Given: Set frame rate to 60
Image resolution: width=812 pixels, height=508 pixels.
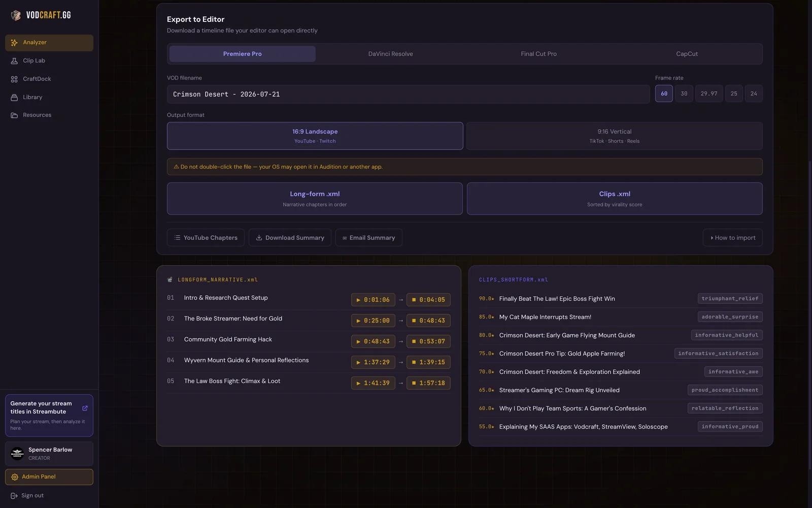Looking at the screenshot, I should pyautogui.click(x=664, y=93).
